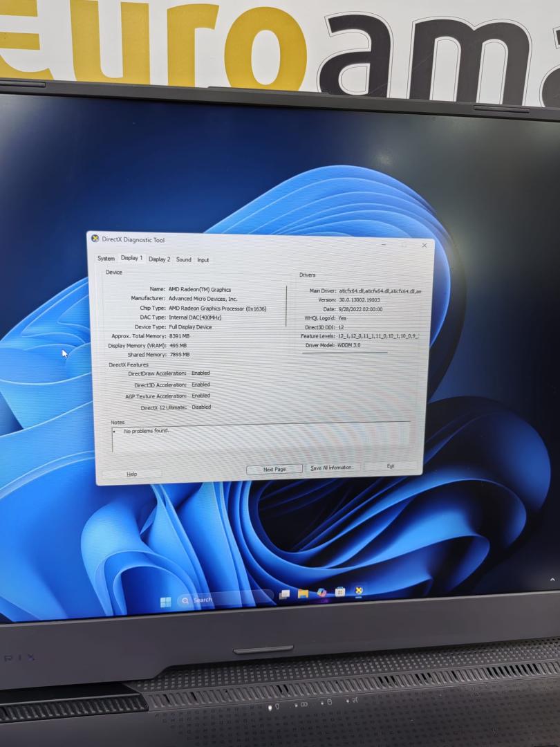This screenshot has height=747, width=560.
Task: Open Microsoft Store from the taskbar
Action: (340, 592)
